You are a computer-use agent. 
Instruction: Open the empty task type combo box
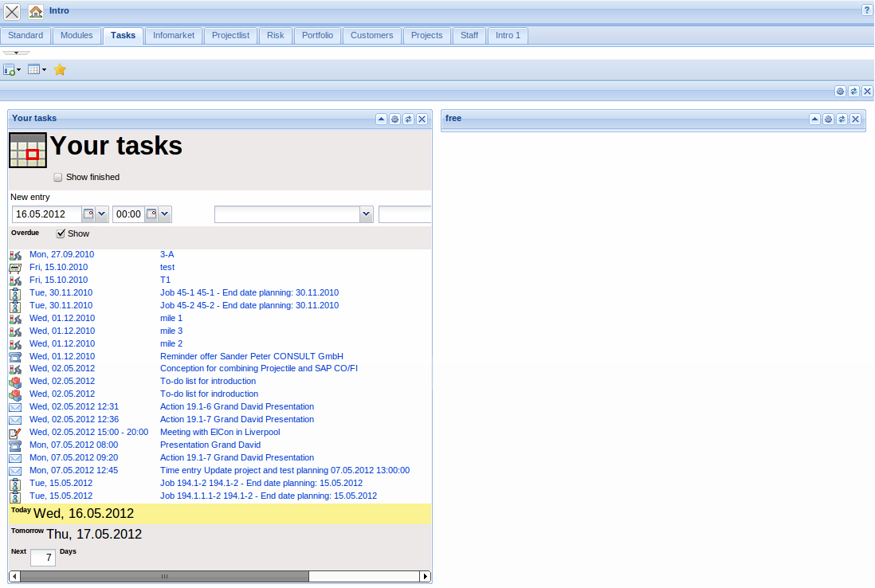tap(366, 214)
